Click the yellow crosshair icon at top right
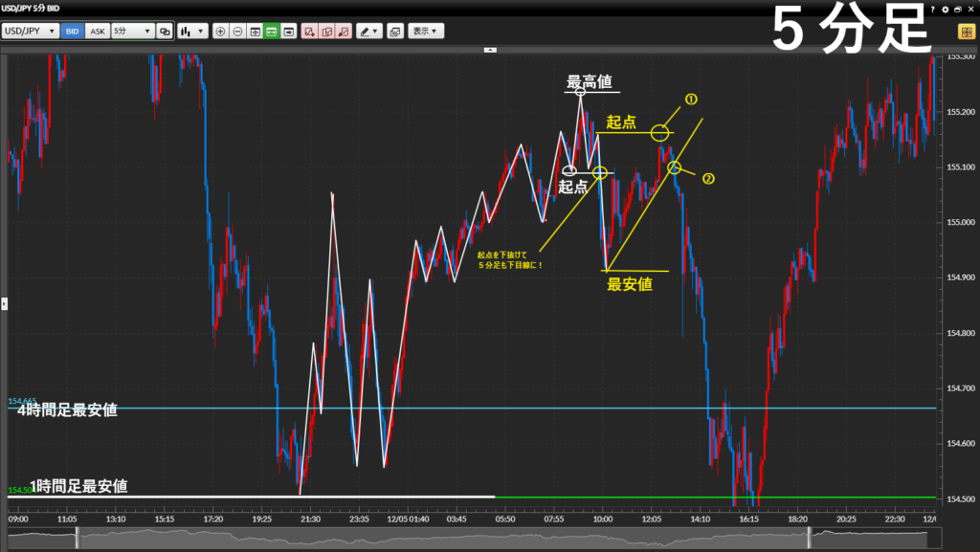Screen dimensions: 980x552 [x=967, y=31]
